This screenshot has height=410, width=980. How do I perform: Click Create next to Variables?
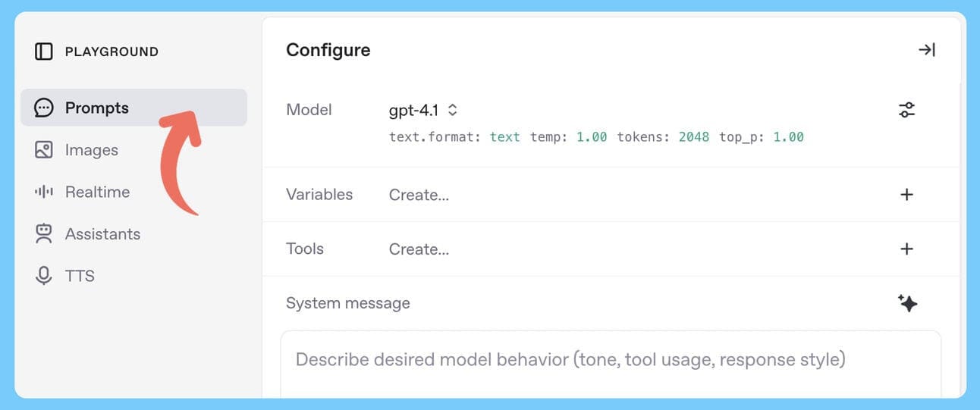click(x=419, y=195)
